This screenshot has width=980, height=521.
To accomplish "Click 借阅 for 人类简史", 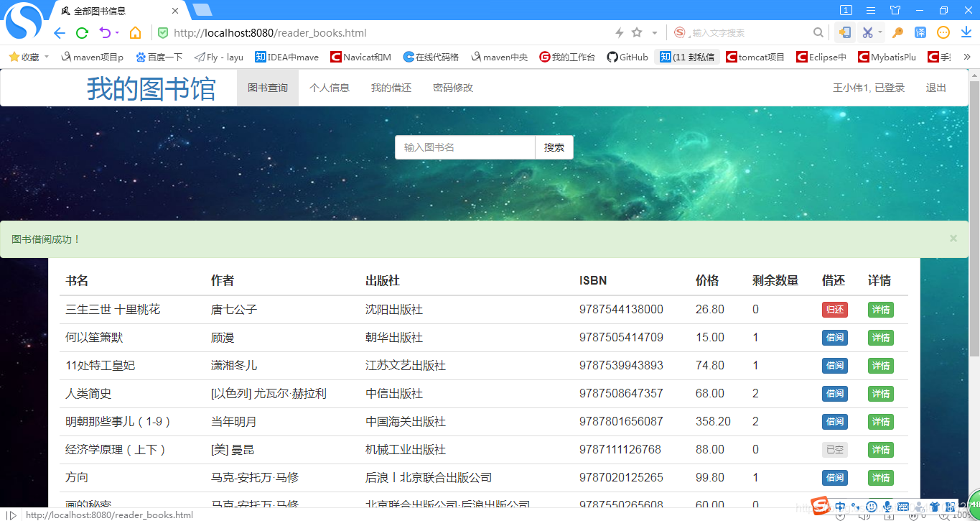I will (835, 394).
